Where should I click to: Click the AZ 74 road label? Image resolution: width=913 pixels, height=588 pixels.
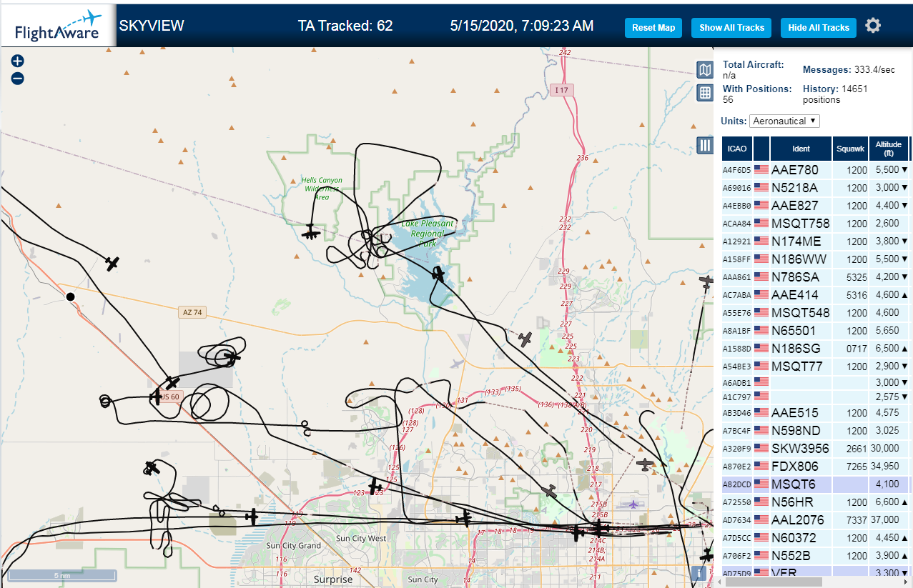[x=191, y=312]
